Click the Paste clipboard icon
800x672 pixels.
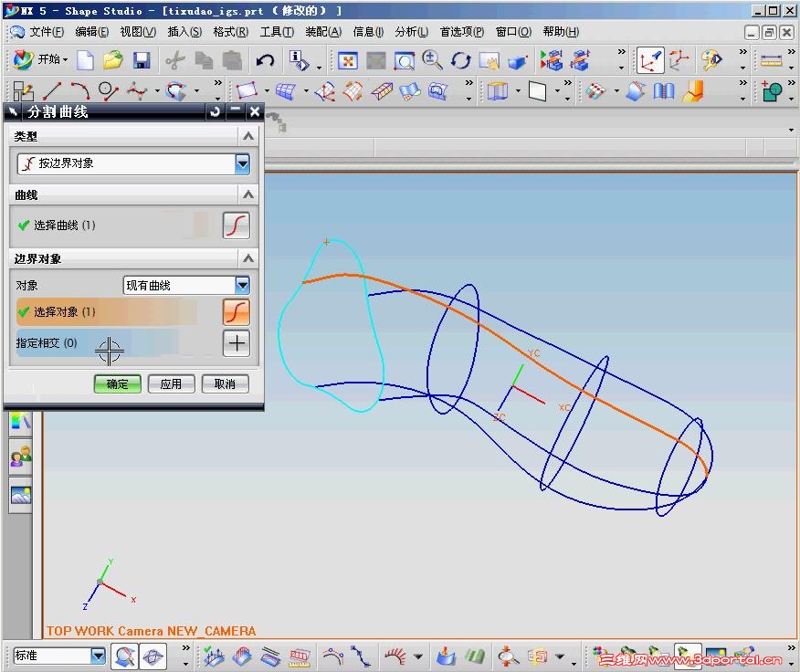pos(232,61)
